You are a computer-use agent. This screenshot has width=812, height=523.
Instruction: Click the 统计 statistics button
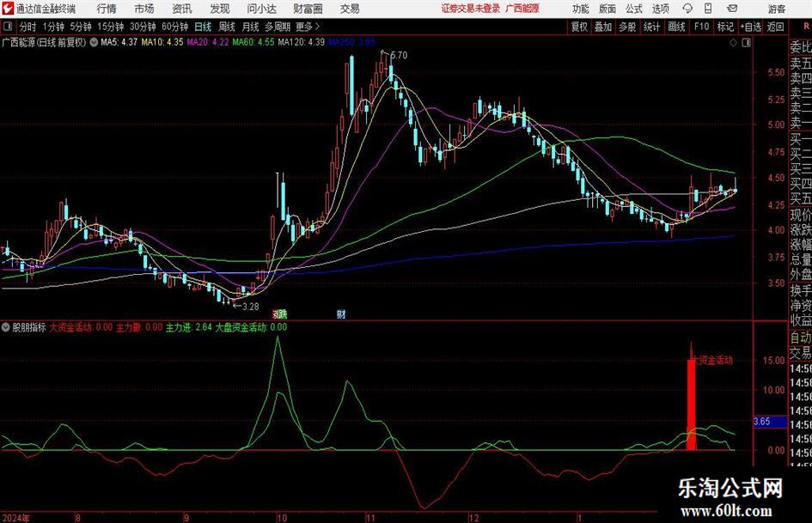click(651, 27)
